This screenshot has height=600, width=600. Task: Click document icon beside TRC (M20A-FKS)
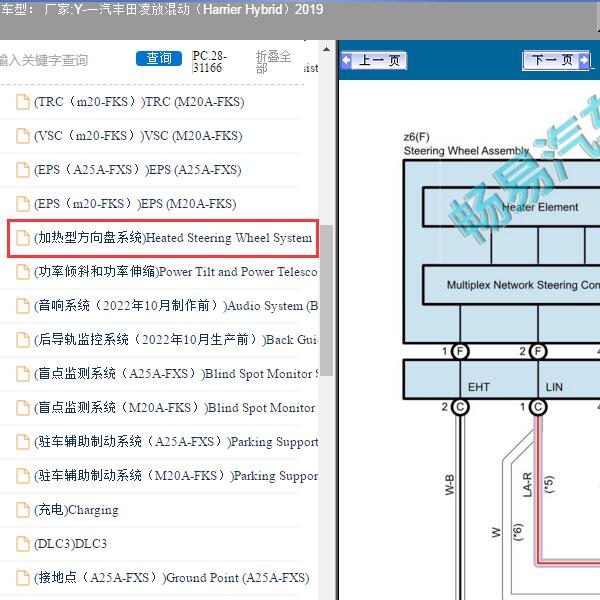23,102
